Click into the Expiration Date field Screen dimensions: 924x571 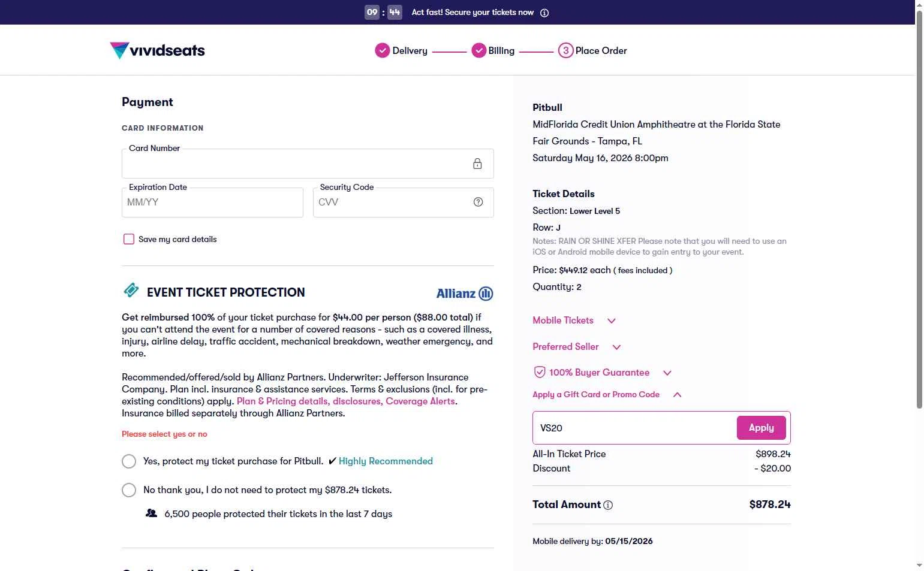pyautogui.click(x=212, y=203)
